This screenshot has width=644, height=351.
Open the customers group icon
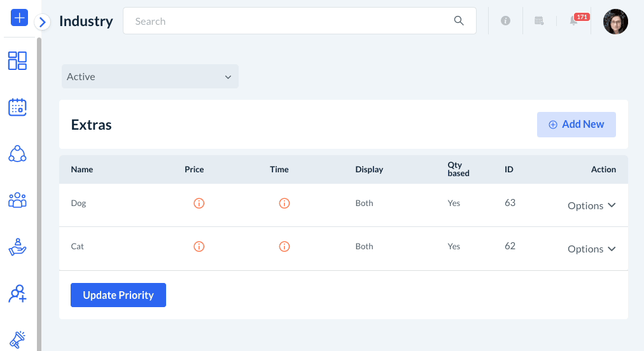tap(17, 200)
